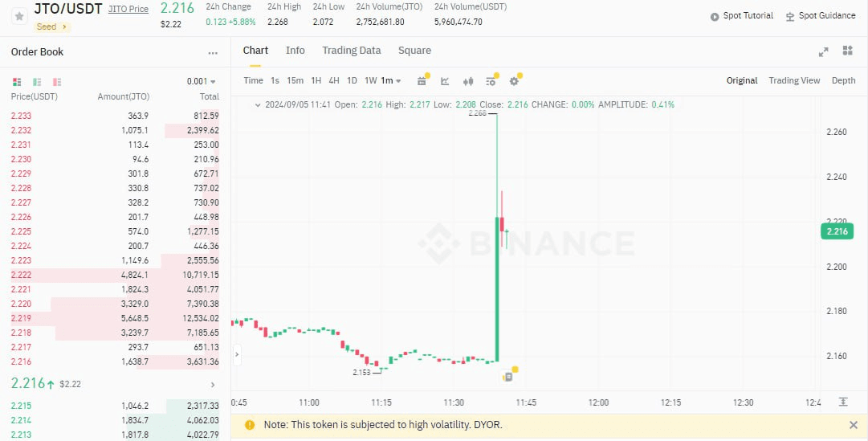Switch to the Info tab

tap(295, 51)
